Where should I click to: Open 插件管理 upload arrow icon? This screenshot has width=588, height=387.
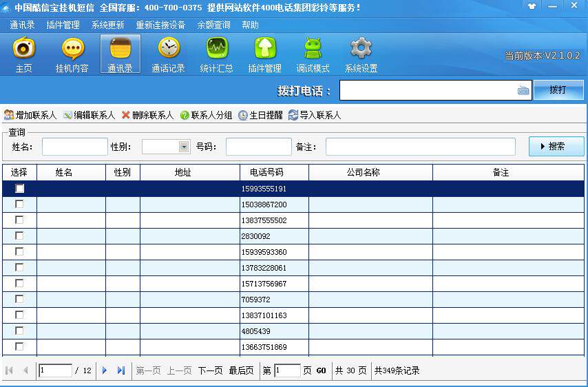pos(265,49)
